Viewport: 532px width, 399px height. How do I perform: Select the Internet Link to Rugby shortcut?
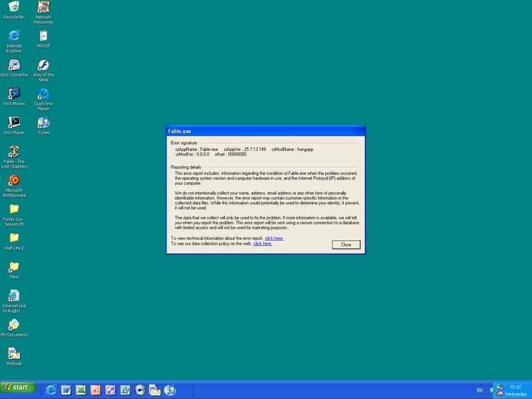[14, 301]
